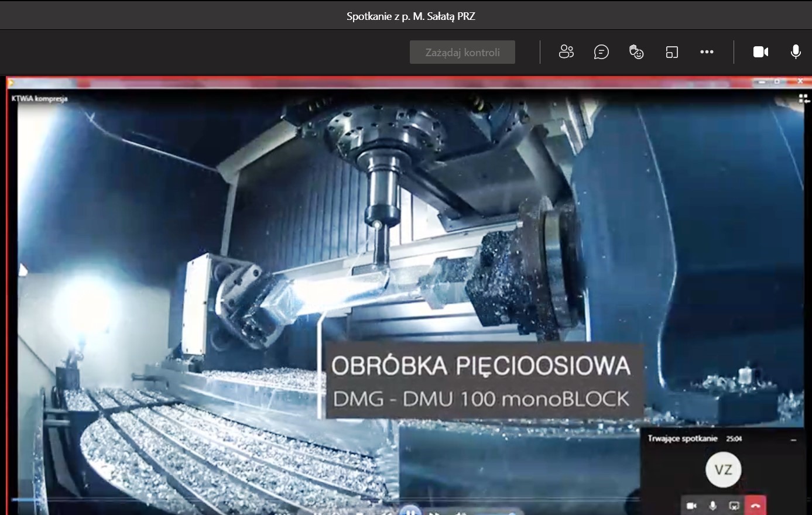Image resolution: width=812 pixels, height=515 pixels.
Task: Open the participants panel
Action: (x=566, y=52)
